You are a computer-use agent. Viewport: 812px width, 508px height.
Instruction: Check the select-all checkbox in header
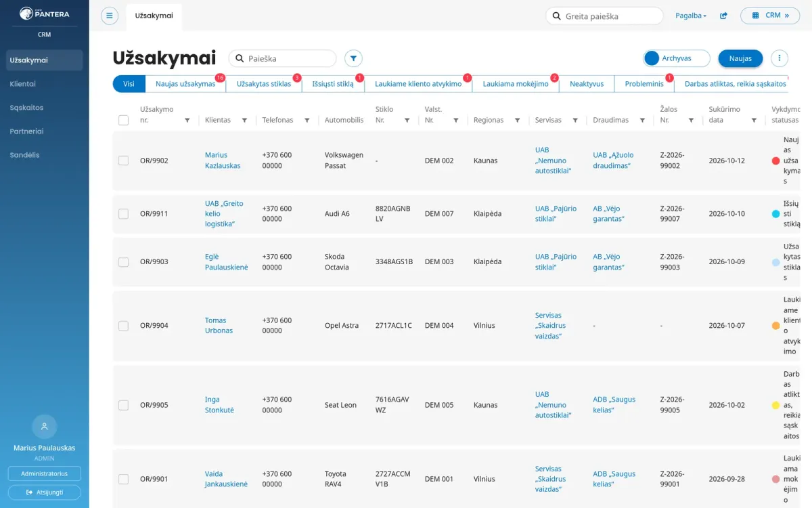tap(123, 120)
